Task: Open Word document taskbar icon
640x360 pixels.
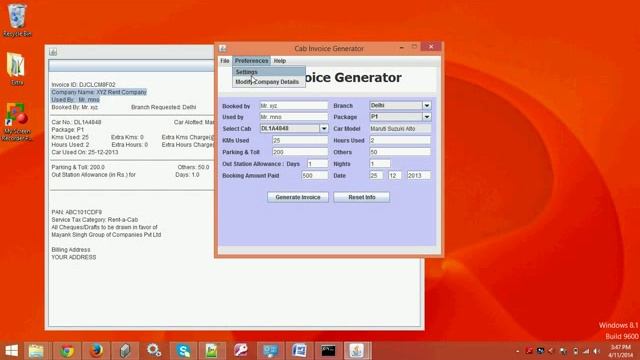Action: [x=299, y=351]
